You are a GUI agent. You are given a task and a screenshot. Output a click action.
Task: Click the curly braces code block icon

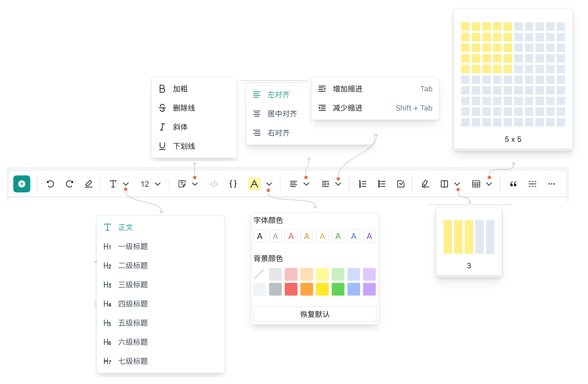(x=233, y=184)
